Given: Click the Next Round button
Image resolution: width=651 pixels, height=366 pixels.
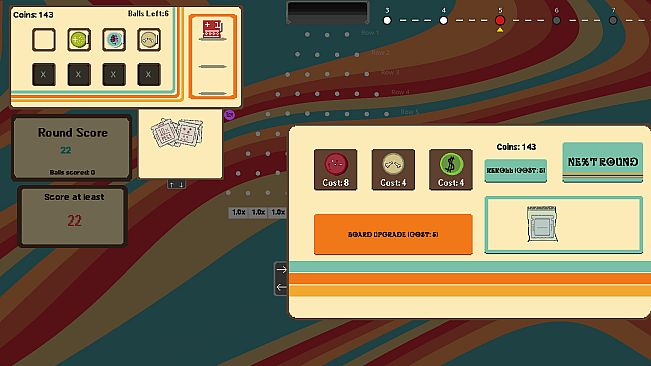Looking at the screenshot, I should [x=602, y=162].
